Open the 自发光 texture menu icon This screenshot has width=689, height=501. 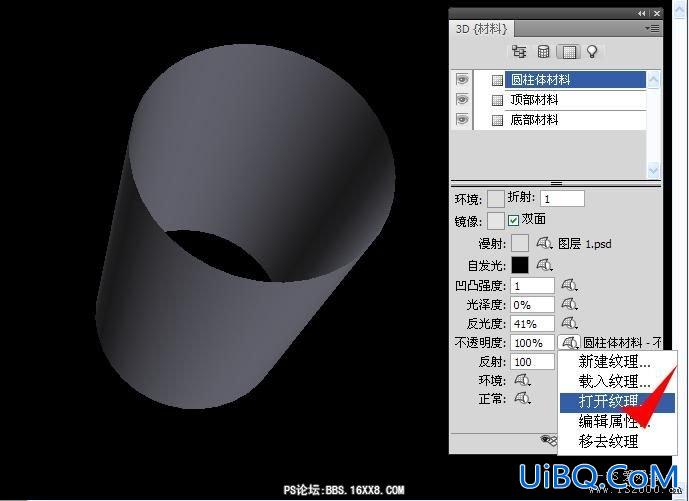544,265
